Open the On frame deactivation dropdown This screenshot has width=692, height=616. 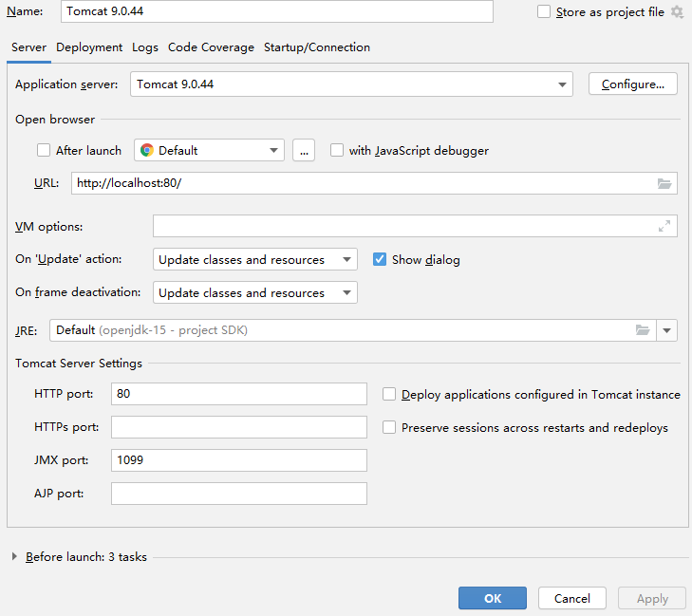(x=255, y=292)
